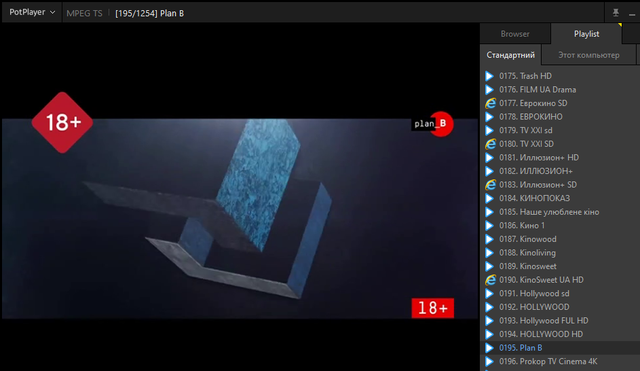Click play icon beside 0178. ЕВРОКИНО

pyautogui.click(x=489, y=117)
